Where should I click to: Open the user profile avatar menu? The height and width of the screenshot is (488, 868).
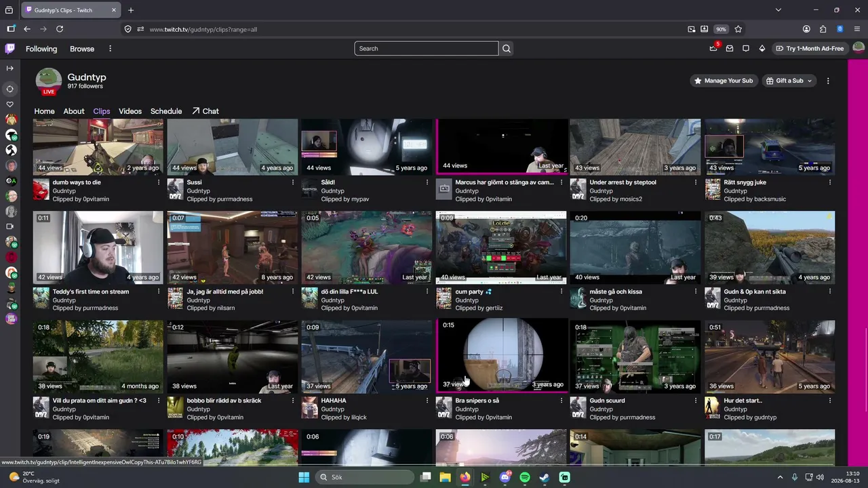point(858,49)
